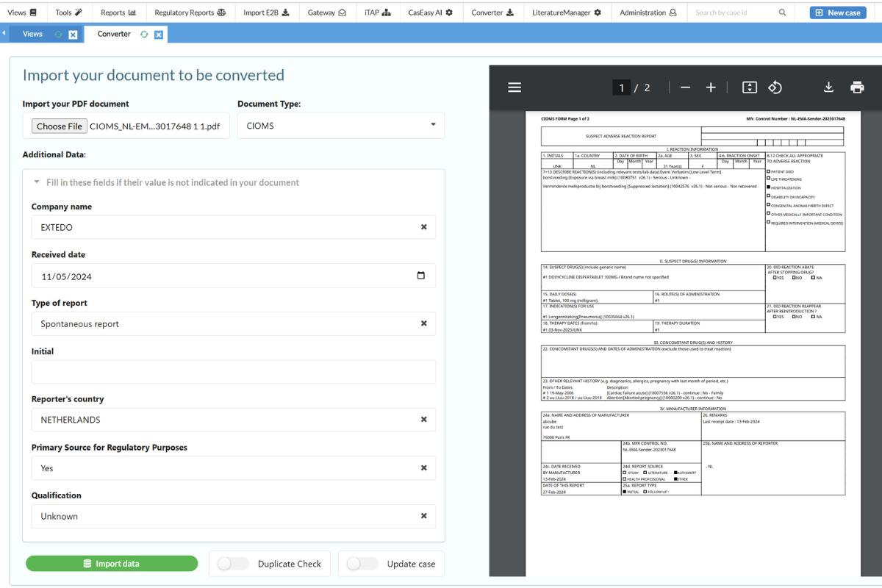Image resolution: width=882 pixels, height=588 pixels.
Task: Open the Administration menu
Action: click(648, 12)
